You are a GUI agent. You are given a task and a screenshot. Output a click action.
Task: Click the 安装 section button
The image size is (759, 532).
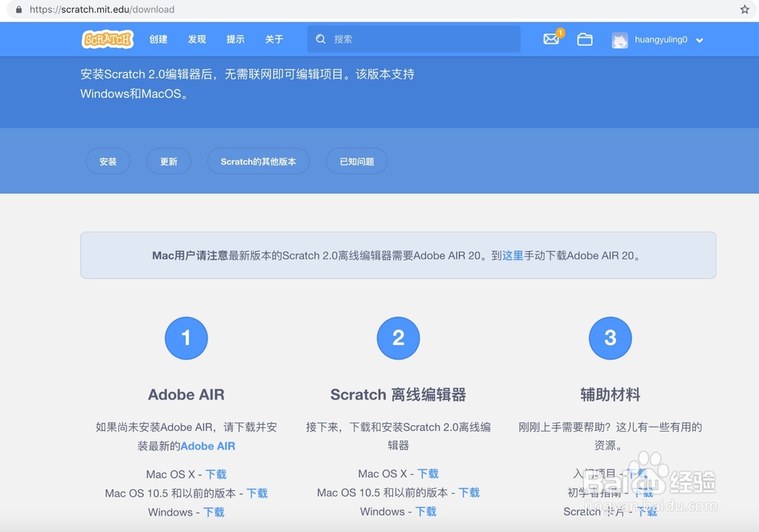point(108,161)
